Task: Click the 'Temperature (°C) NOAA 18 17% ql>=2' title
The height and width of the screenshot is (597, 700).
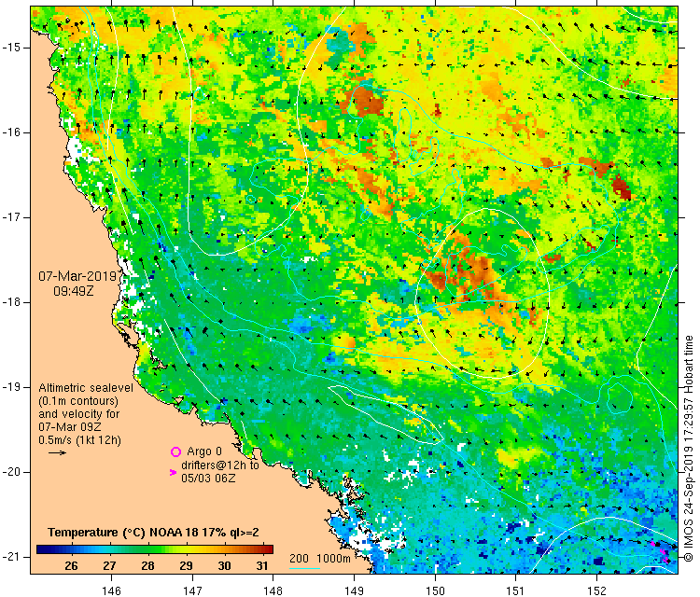Action: 154,533
